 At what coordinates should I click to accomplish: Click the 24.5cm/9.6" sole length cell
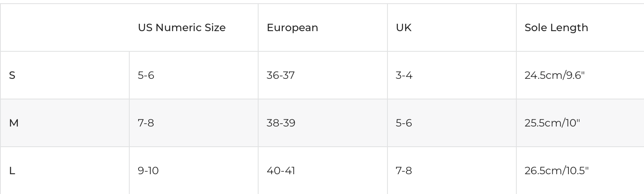coord(554,75)
